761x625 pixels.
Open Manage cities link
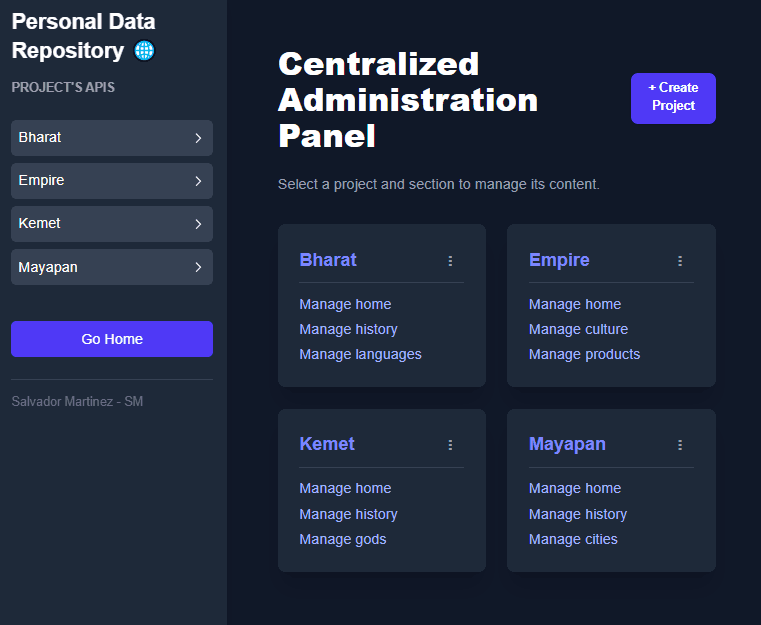573,540
